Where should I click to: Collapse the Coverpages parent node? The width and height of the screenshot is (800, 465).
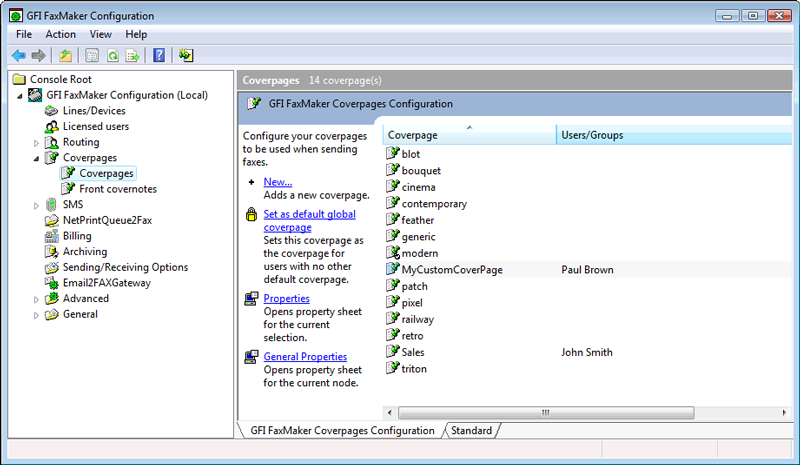(x=36, y=159)
